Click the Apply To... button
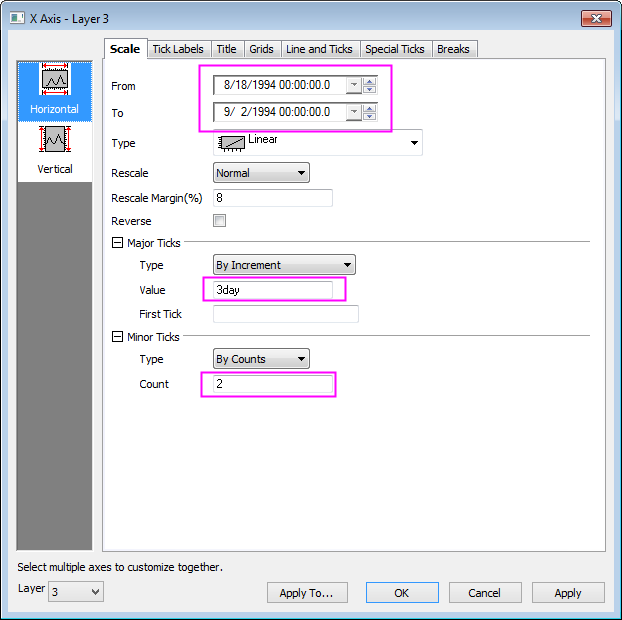Viewport: 622px width, 620px height. pos(306,593)
